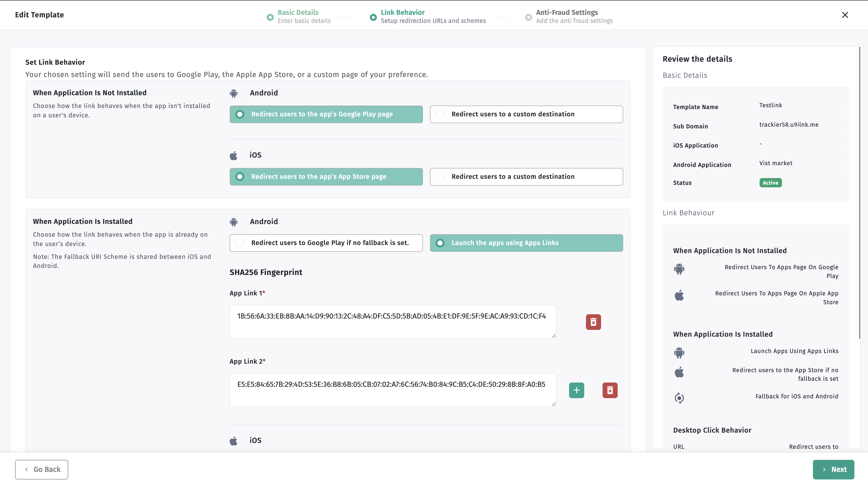Click Apple icon beside iOS Not Installed heading
Viewport: 868px width, 484px height.
(x=233, y=155)
